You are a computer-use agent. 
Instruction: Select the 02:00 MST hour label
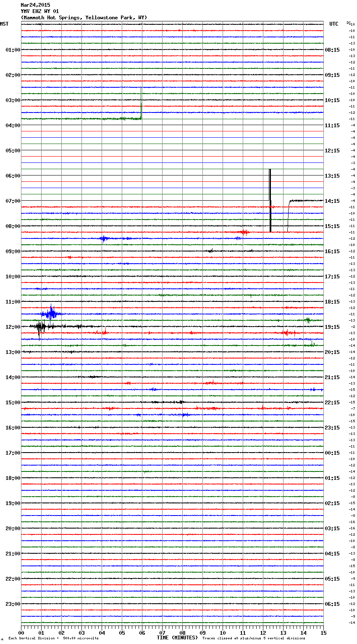[13, 75]
